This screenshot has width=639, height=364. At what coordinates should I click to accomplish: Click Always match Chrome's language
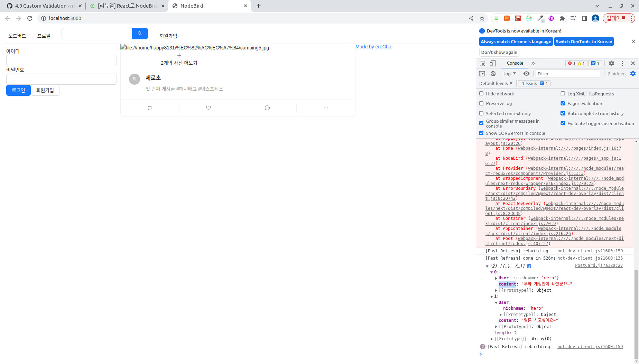(516, 41)
